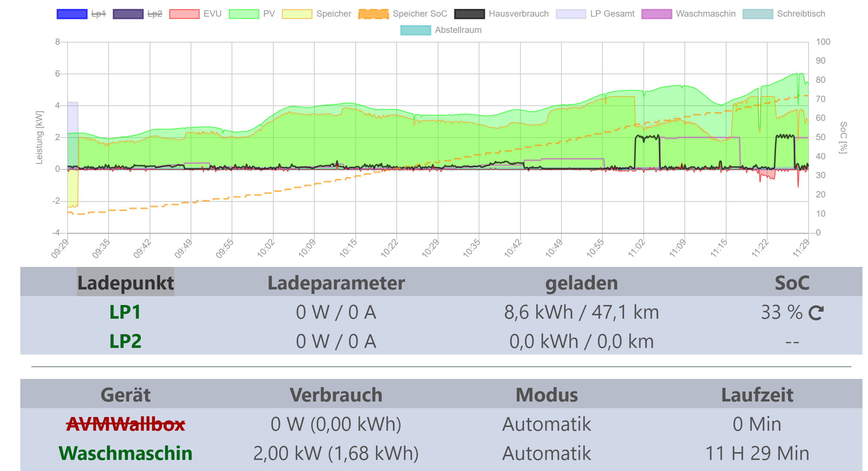Click the struck-through AVMWallbox device name

pyautogui.click(x=125, y=424)
